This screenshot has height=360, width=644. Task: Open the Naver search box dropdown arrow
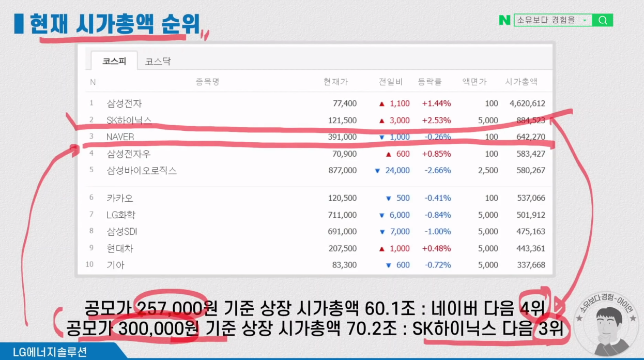(x=585, y=21)
